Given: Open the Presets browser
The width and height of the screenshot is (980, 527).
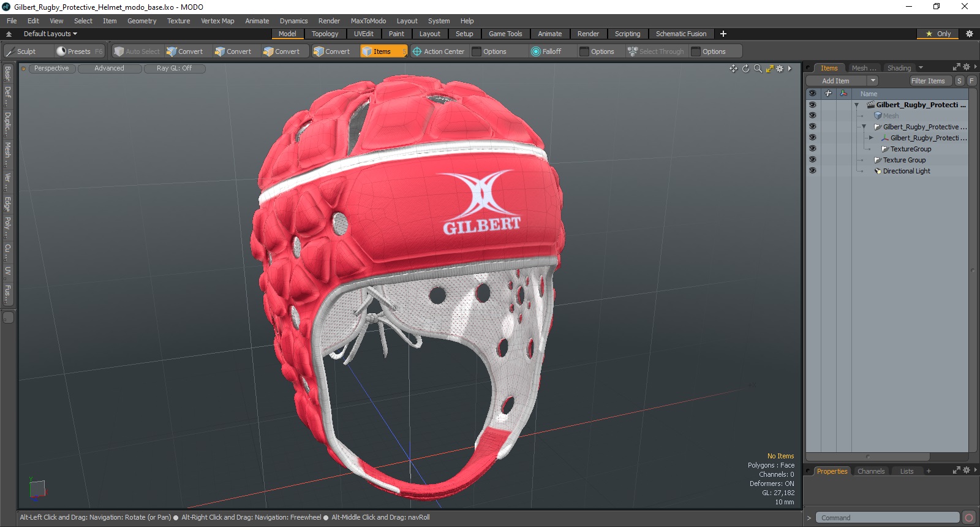Looking at the screenshot, I should click(x=78, y=51).
